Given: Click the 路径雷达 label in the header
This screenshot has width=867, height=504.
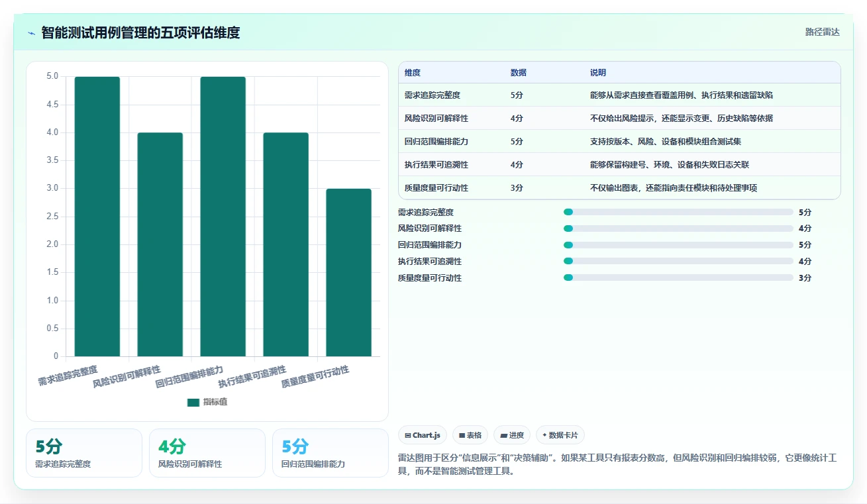Looking at the screenshot, I should tap(822, 32).
